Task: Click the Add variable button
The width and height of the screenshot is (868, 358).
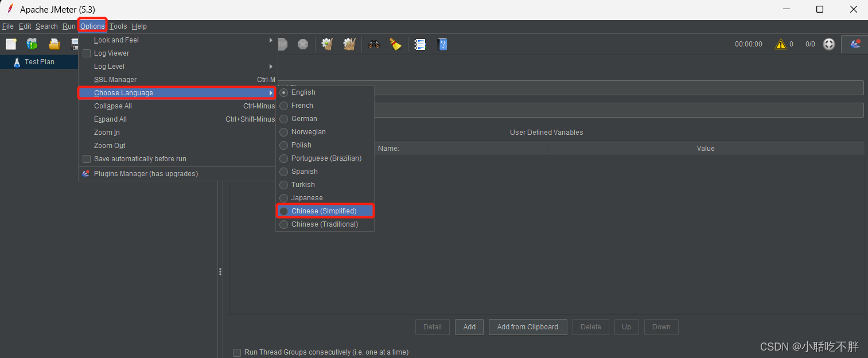Action: pos(469,327)
